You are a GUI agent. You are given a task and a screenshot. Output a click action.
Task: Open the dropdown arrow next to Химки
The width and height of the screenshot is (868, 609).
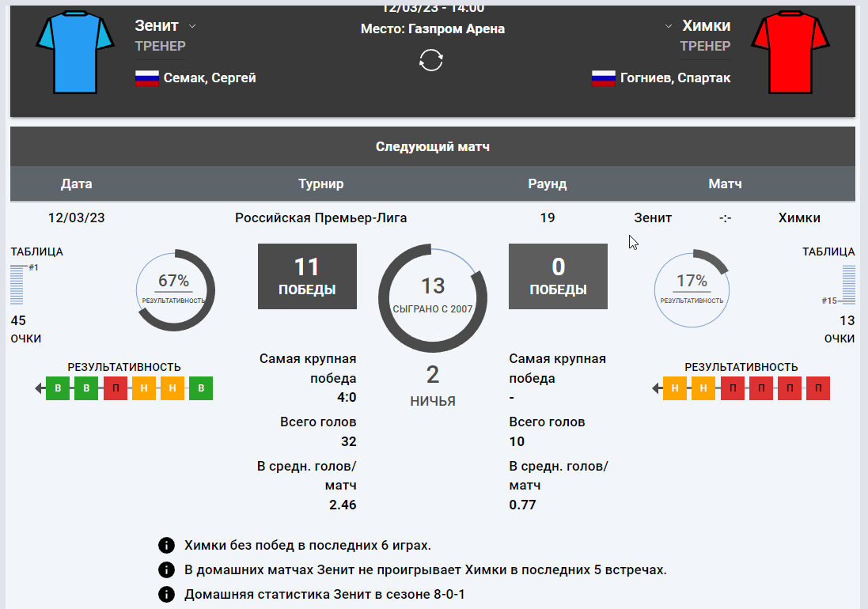669,26
